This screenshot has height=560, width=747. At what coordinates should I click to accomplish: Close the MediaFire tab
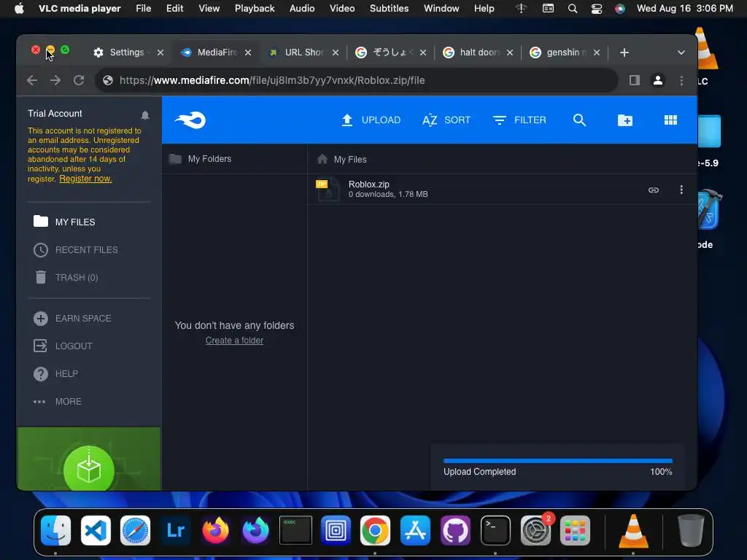248,52
